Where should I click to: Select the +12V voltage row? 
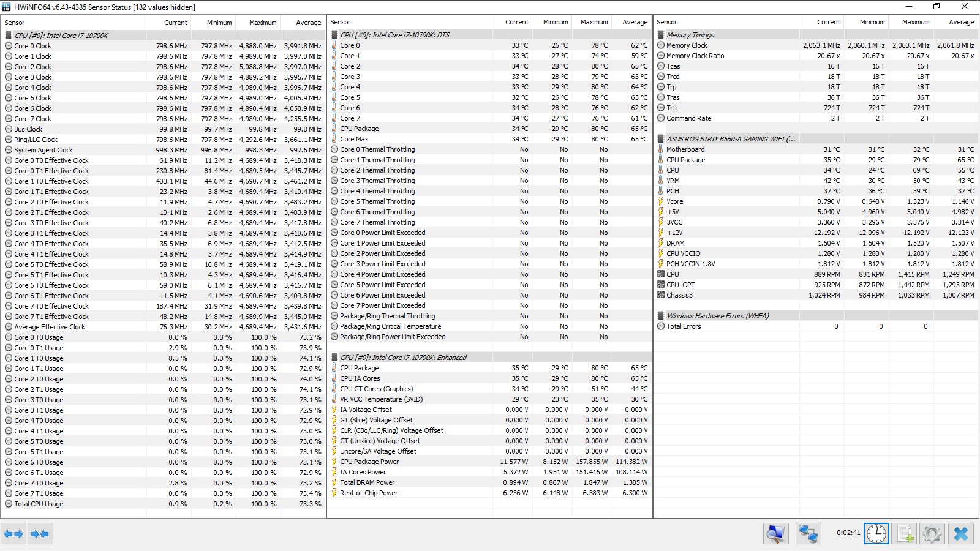pyautogui.click(x=816, y=233)
